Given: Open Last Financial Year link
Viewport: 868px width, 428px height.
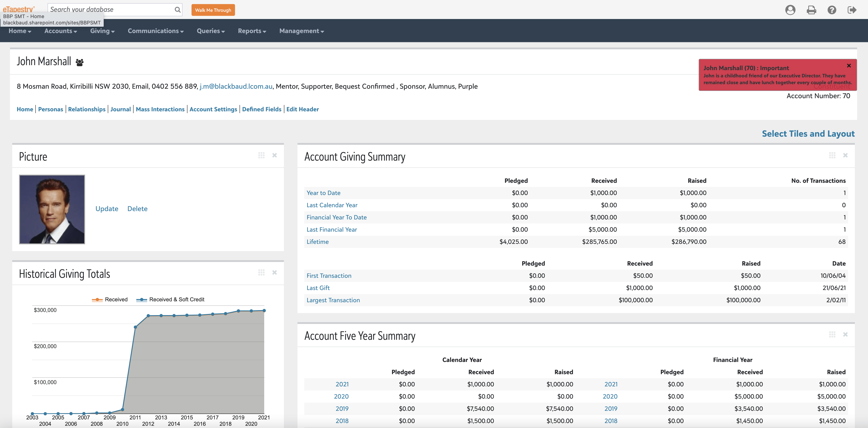Looking at the screenshot, I should point(332,229).
